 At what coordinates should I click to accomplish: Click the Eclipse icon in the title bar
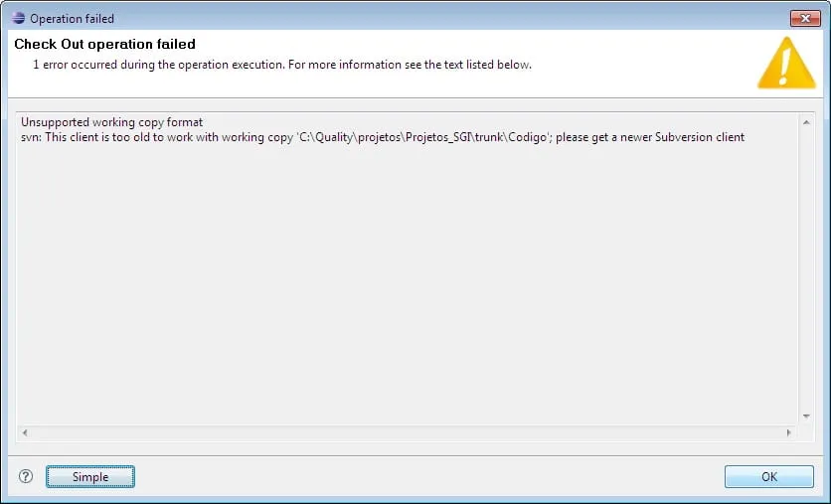point(19,18)
